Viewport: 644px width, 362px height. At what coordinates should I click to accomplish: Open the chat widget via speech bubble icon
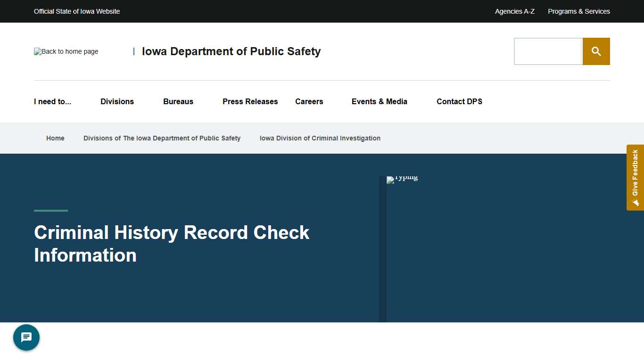tap(26, 337)
